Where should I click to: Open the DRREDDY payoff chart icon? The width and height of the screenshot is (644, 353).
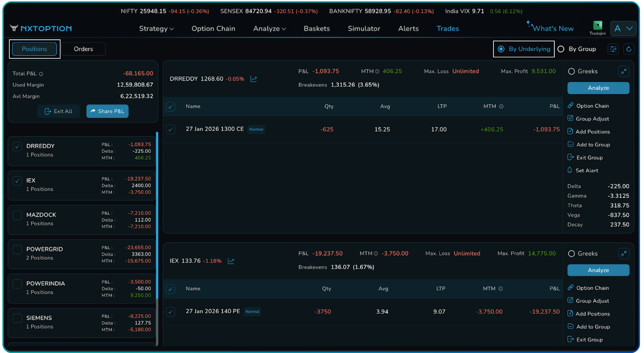click(x=253, y=79)
